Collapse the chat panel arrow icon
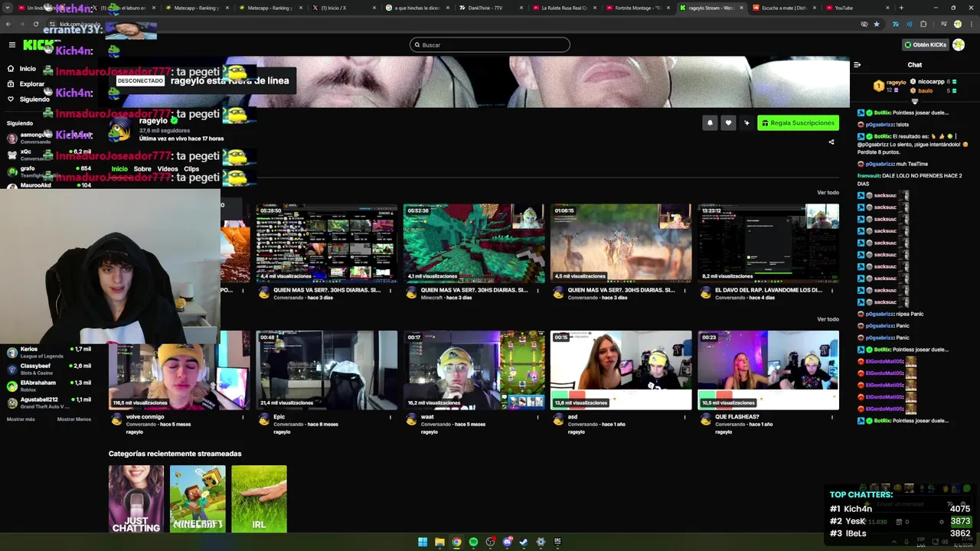The image size is (980, 551). [857, 65]
